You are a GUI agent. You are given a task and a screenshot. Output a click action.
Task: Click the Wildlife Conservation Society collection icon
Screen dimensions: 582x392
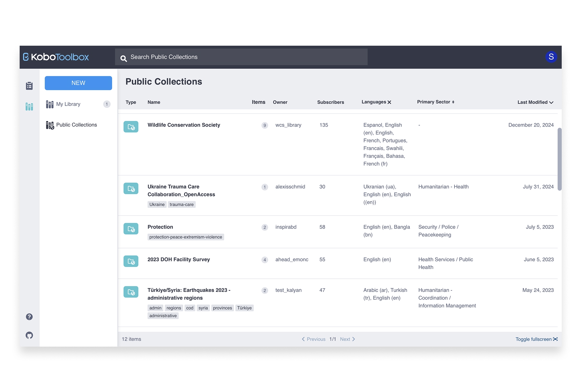131,126
